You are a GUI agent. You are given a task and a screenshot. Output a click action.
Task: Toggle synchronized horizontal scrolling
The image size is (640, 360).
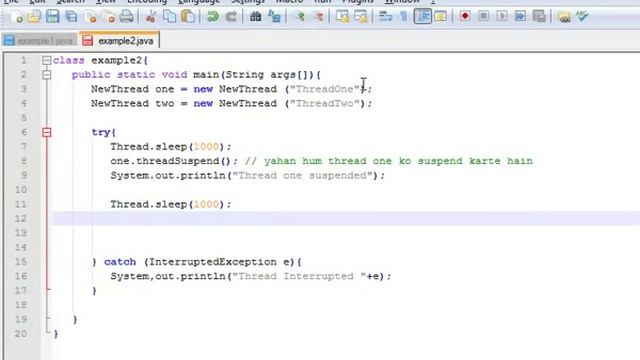click(361, 17)
